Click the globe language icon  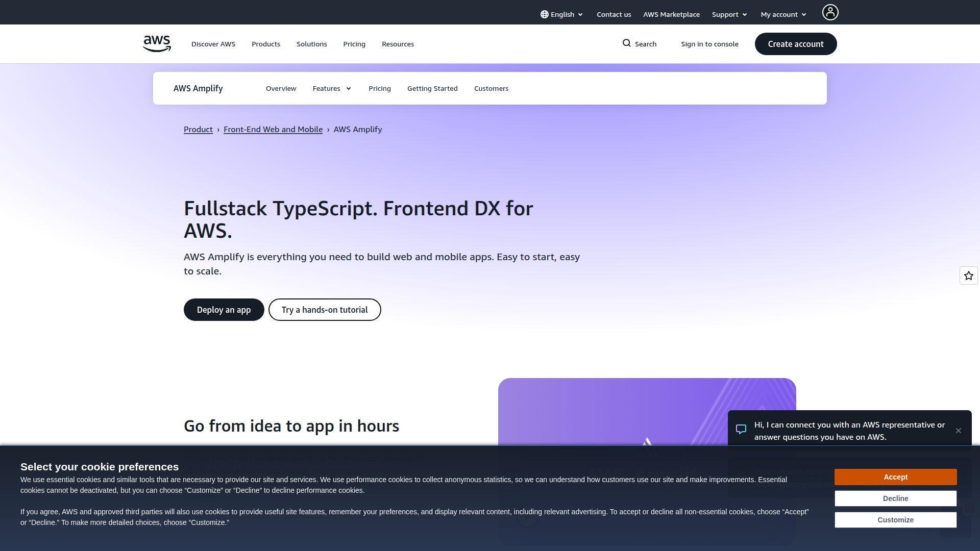pos(545,14)
